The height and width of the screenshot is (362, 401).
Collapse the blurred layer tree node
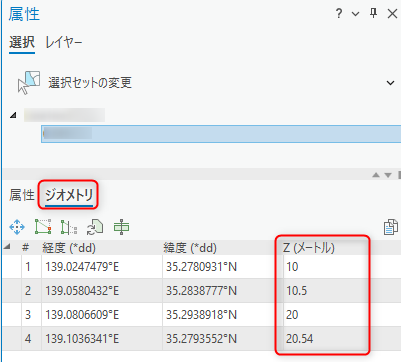13,116
